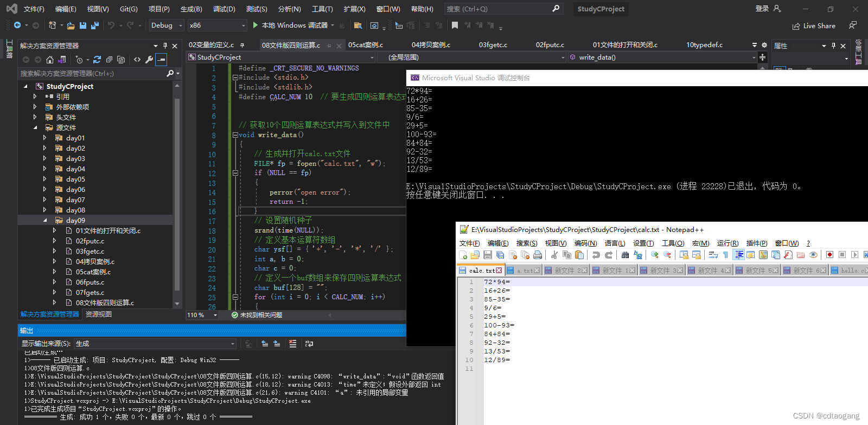Collapse all icon in Solution Explorer toolbar
868x425 pixels.
(109, 60)
